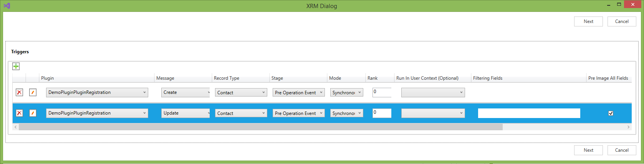Click Filtering Fields input in Update row

529,113
